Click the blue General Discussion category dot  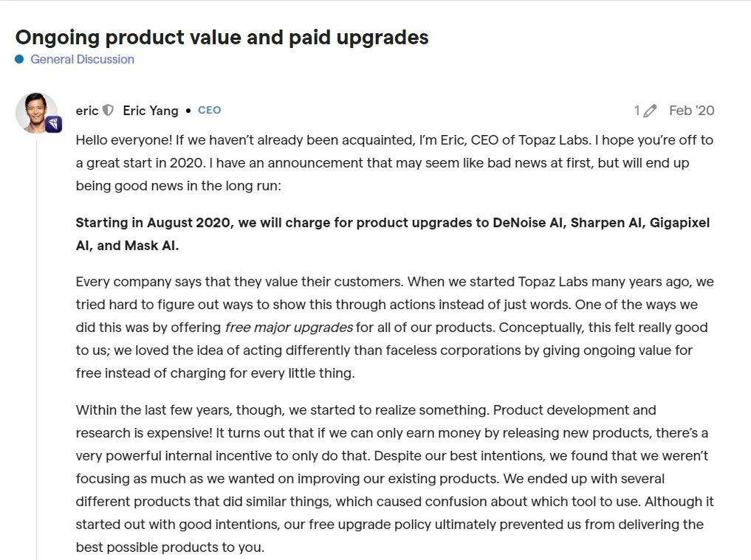pyautogui.click(x=19, y=59)
